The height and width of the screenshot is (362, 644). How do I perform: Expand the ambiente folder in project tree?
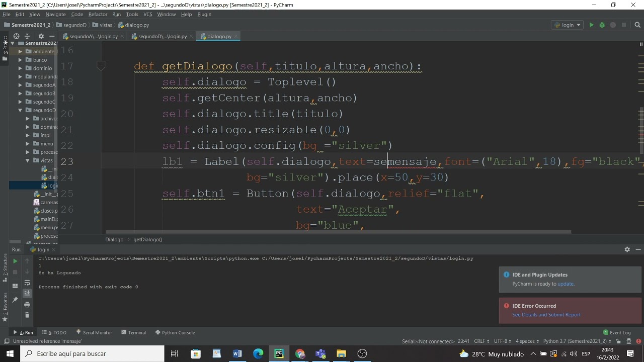[21, 51]
